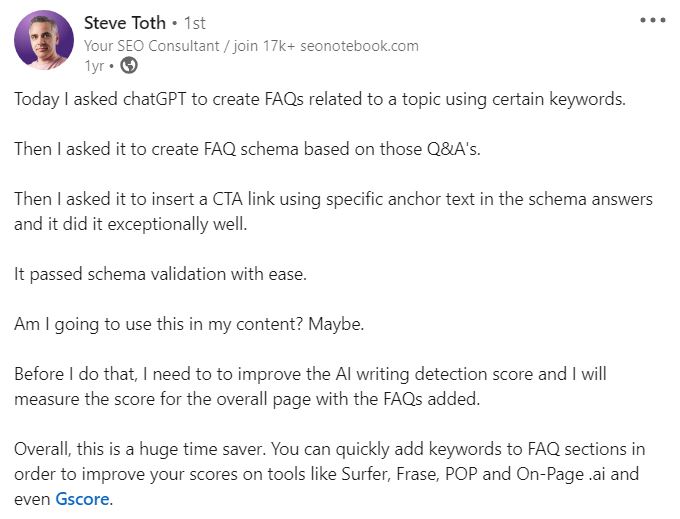The width and height of the screenshot is (680, 519).
Task: Click the 'Your SEO Consultant' headline
Action: click(152, 46)
